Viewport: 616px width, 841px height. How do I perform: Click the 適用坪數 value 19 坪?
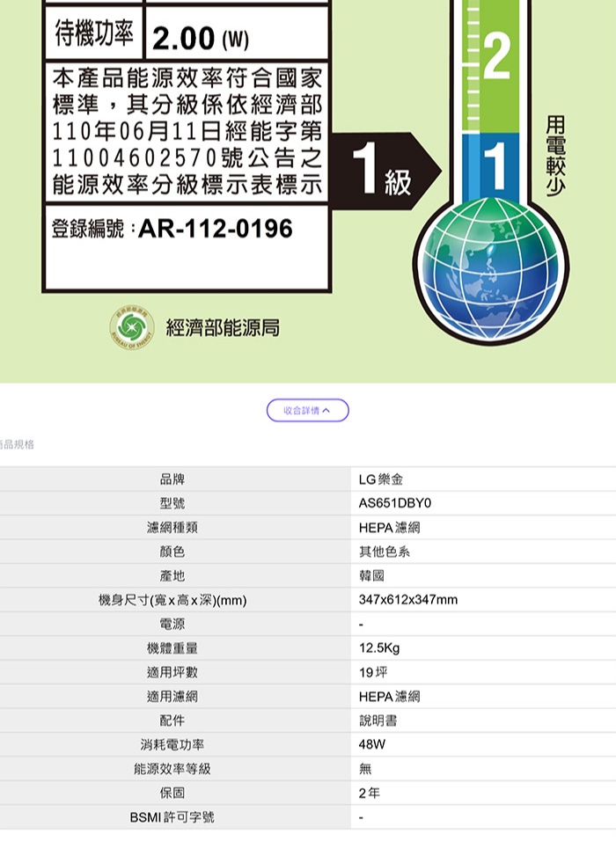(373, 672)
